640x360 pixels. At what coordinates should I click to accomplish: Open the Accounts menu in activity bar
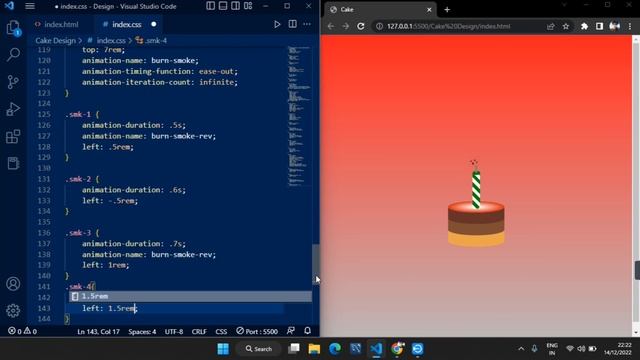click(x=13, y=284)
